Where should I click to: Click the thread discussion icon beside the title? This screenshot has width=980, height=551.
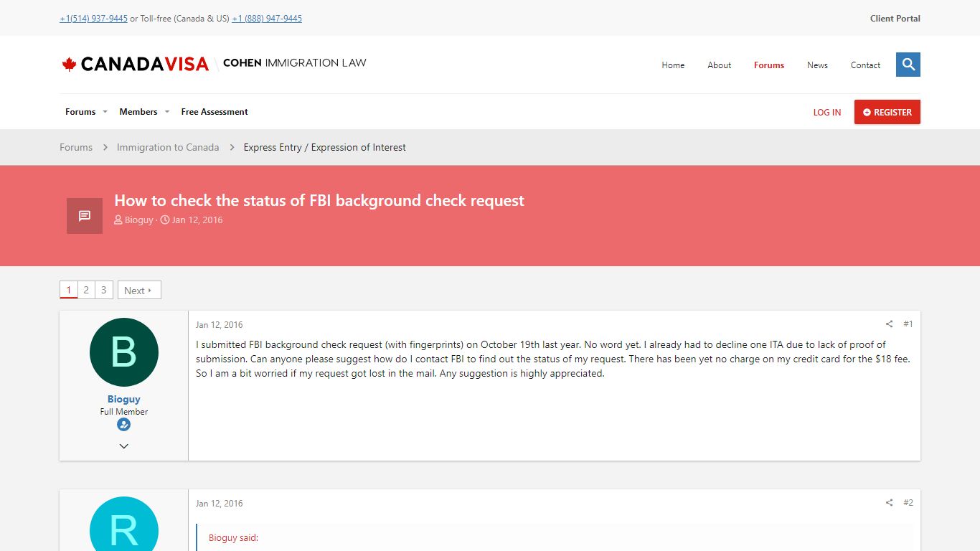point(85,216)
